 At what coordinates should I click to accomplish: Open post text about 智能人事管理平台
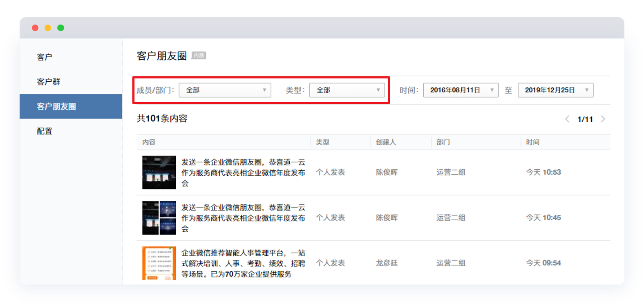coord(243,263)
